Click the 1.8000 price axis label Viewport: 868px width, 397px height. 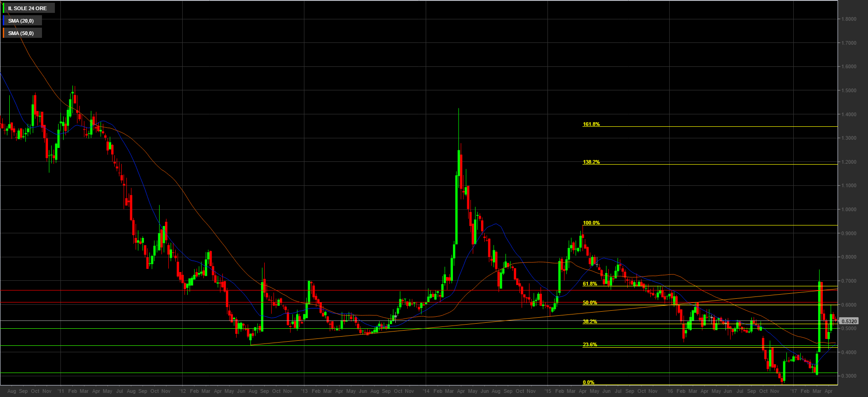pyautogui.click(x=849, y=19)
